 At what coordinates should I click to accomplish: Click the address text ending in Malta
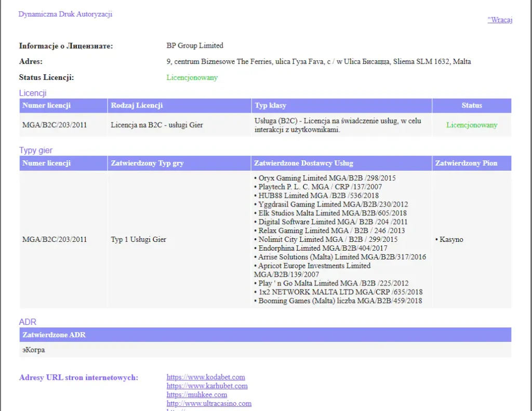(x=318, y=61)
